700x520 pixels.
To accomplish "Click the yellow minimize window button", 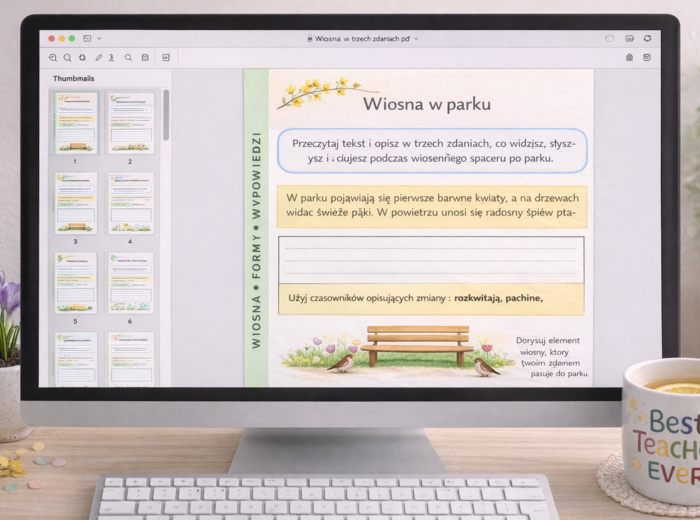I will (62, 38).
